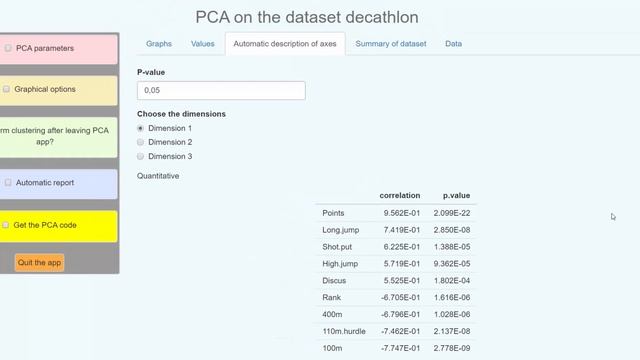Click correlation value 9.562E-01
Viewport: 640px width, 360px height.
[402, 213]
